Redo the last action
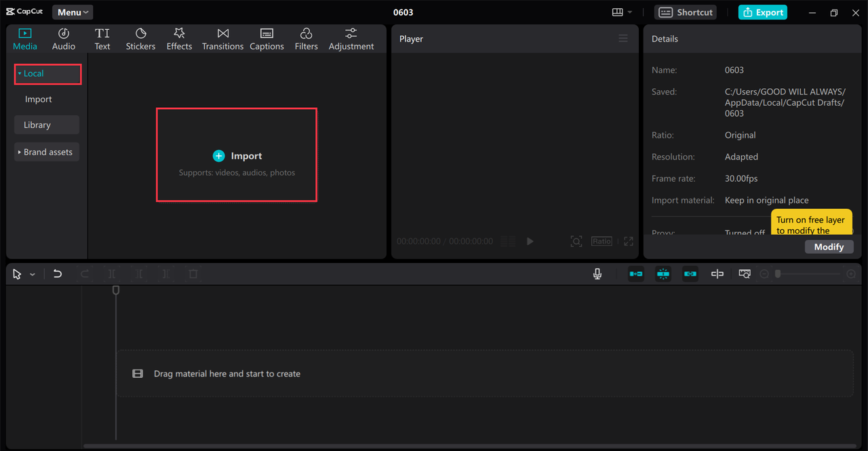Image resolution: width=868 pixels, height=451 pixels. tap(85, 274)
